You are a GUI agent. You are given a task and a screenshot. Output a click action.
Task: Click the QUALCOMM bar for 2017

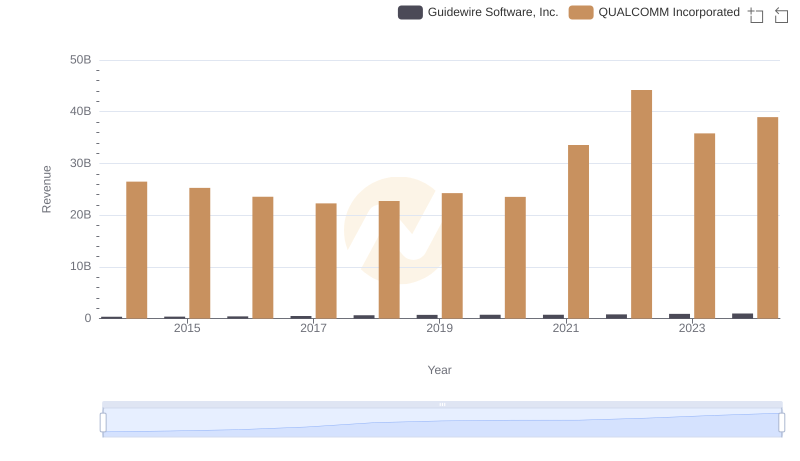coord(326,261)
